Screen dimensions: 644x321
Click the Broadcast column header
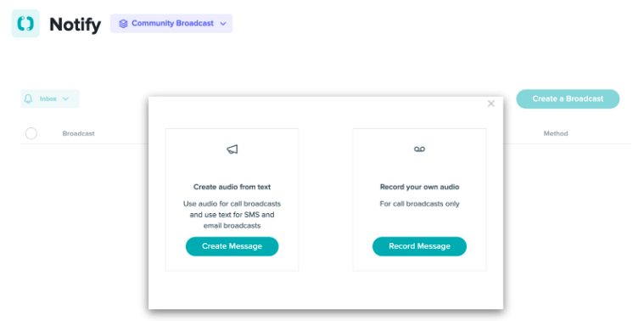click(78, 133)
